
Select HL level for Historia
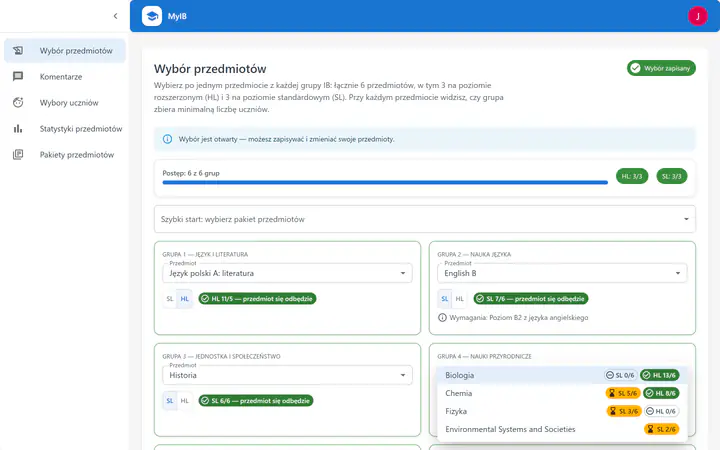tap(185, 401)
